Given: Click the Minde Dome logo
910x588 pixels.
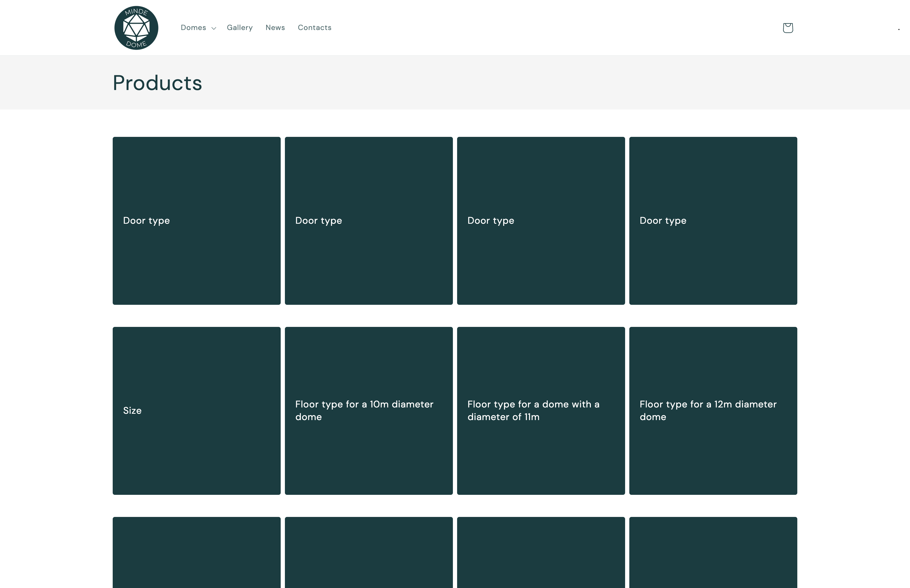Looking at the screenshot, I should pos(136,27).
